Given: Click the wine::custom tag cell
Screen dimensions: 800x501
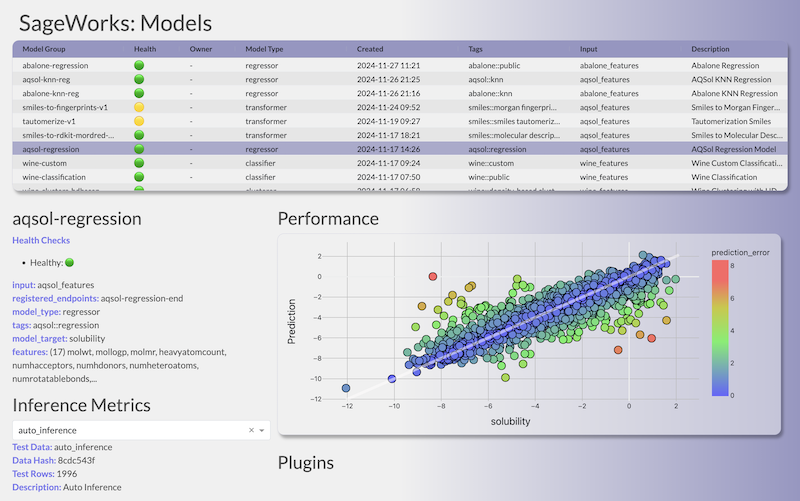Looking at the screenshot, I should (491, 163).
